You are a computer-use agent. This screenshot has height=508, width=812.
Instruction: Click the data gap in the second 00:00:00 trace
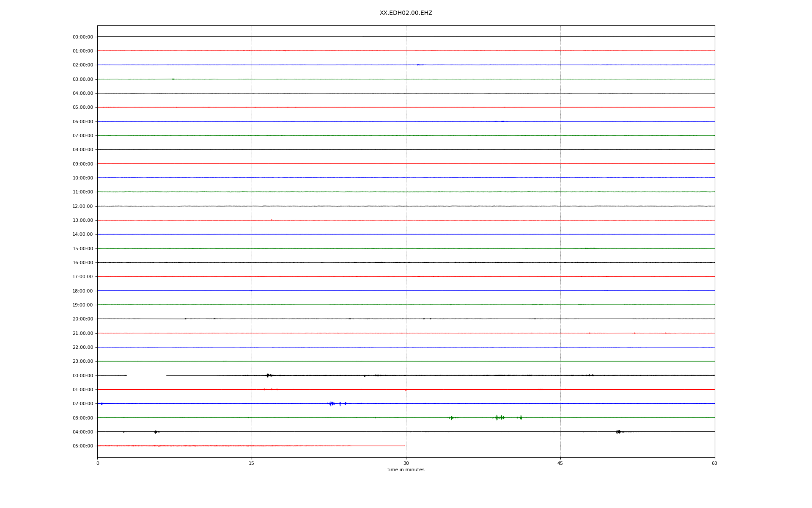(x=146, y=375)
